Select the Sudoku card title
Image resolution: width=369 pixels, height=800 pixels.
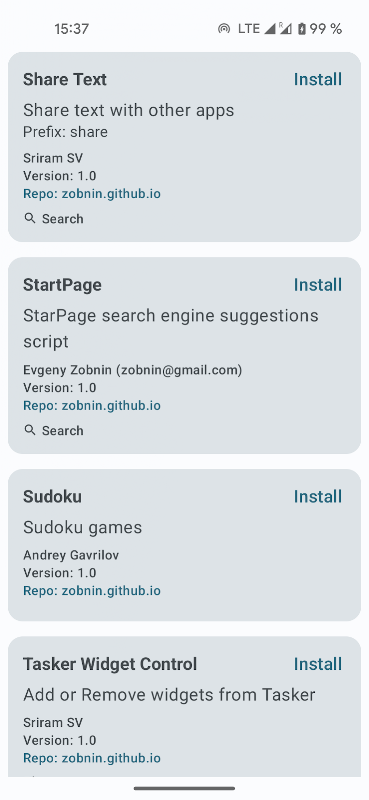click(52, 496)
